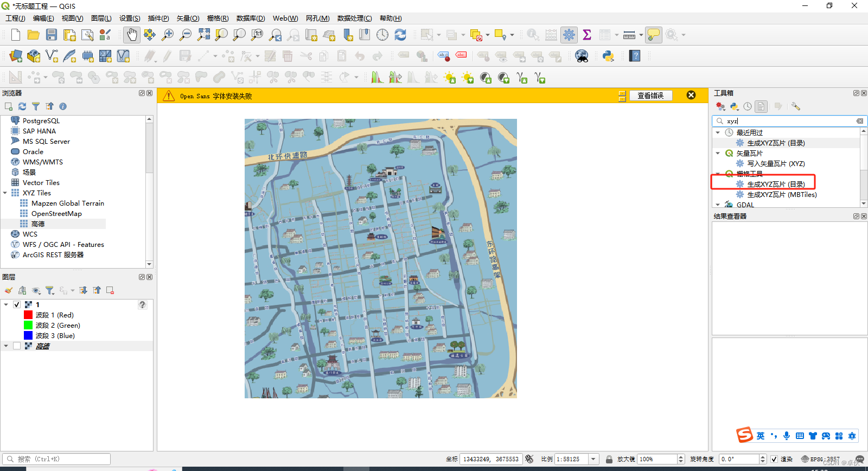Viewport: 868px width, 471px height.
Task: Activate the Zoom In magnifier tool
Action: 168,35
